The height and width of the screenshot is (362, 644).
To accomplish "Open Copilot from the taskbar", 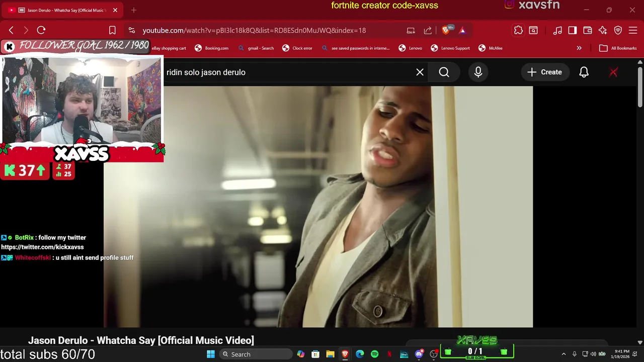I will [300, 354].
